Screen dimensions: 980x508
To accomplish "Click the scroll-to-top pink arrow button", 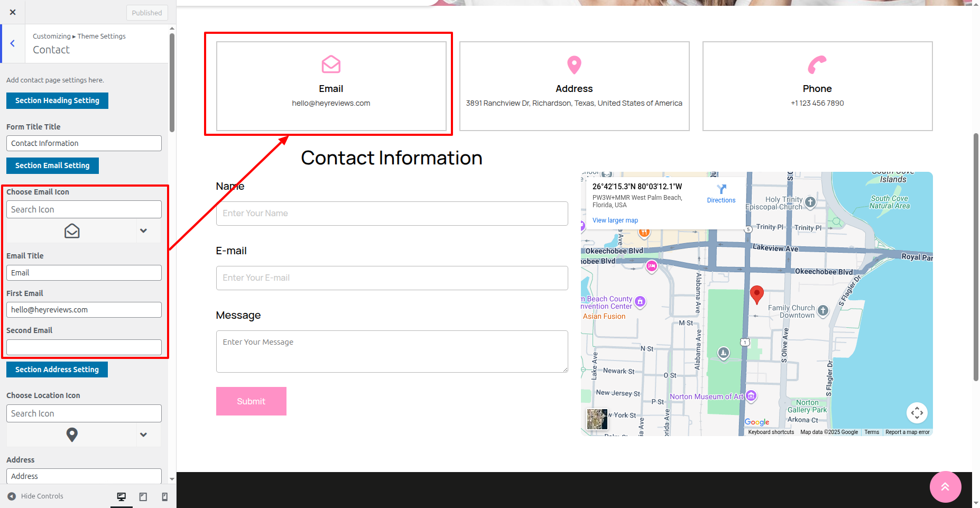I will (945, 487).
